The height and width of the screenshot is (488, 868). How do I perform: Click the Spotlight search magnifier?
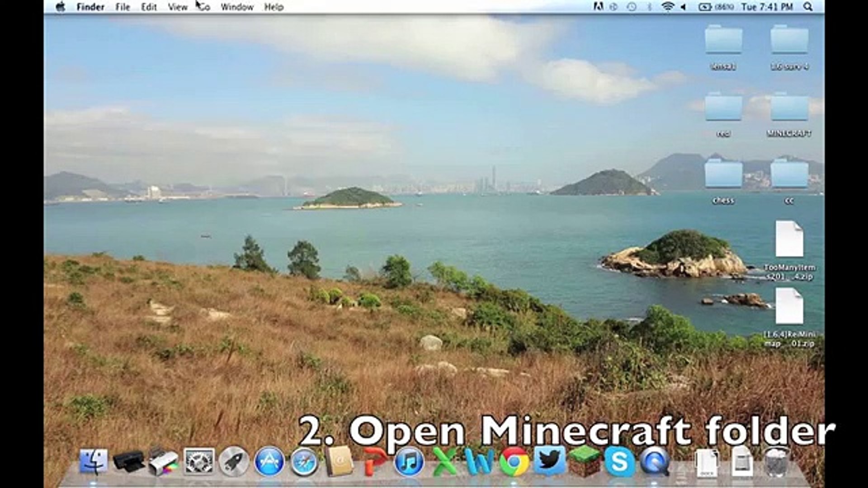pos(808,7)
